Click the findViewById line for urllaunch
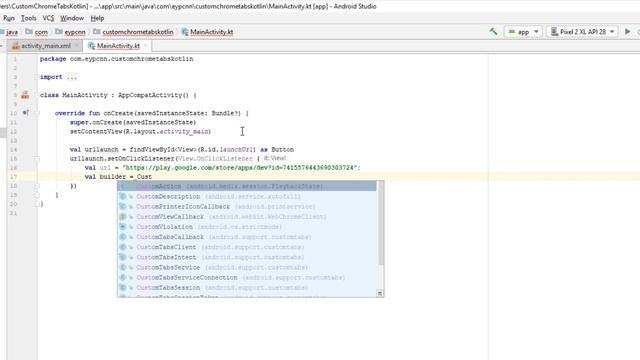The image size is (640, 360). click(x=182, y=149)
